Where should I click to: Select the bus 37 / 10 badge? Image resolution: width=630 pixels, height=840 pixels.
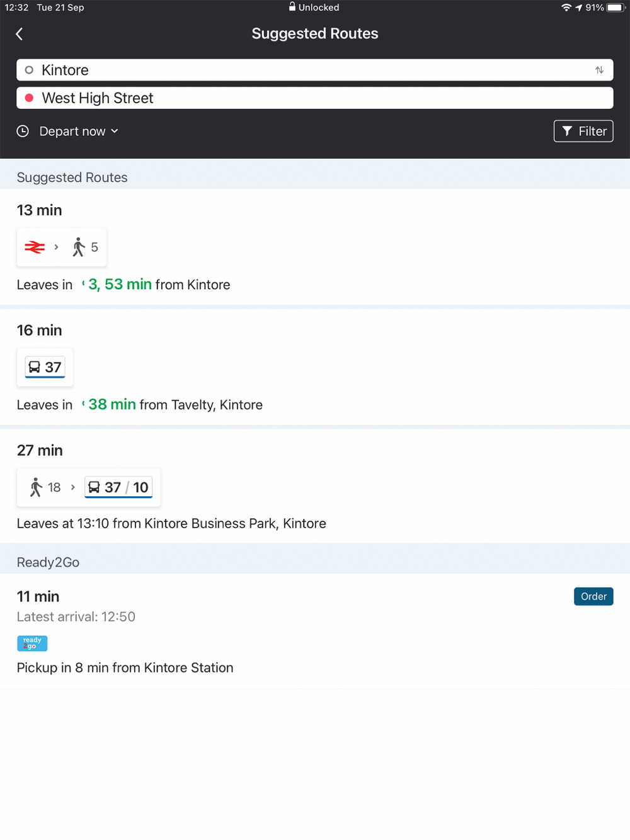pyautogui.click(x=118, y=487)
